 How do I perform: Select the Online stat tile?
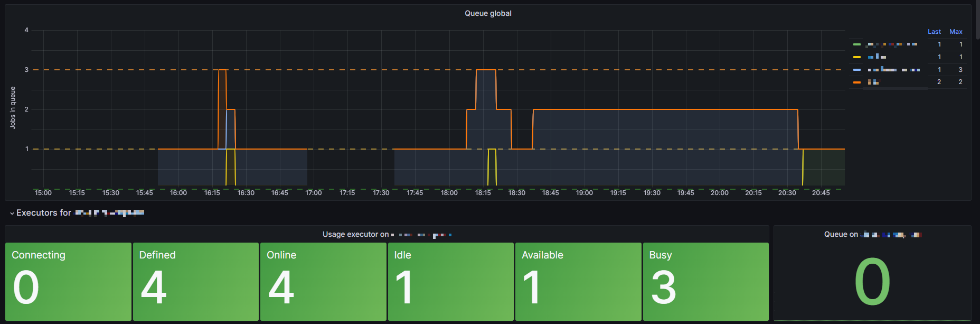323,282
